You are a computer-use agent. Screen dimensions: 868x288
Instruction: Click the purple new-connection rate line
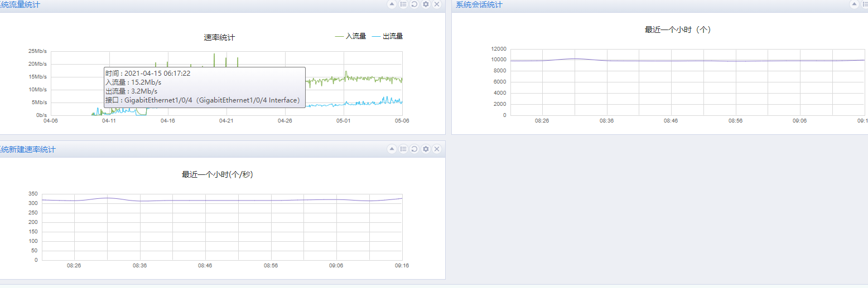tap(223, 201)
